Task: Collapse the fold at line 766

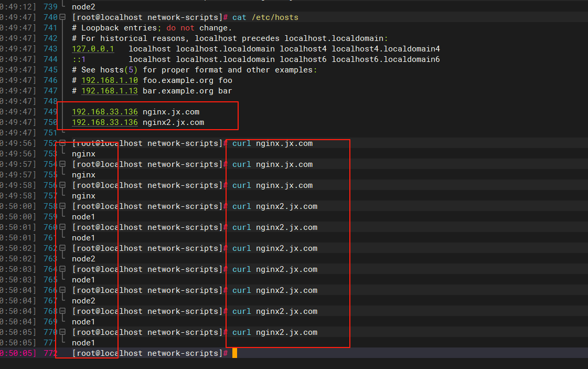Action: pos(62,291)
